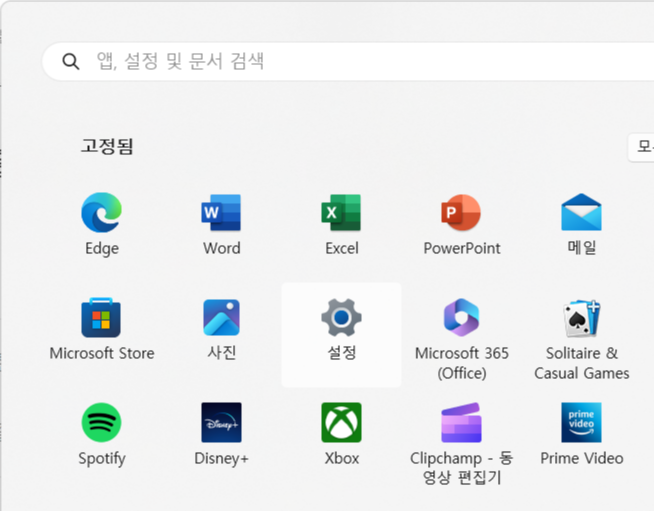Launch the Xbox app

[341, 422]
